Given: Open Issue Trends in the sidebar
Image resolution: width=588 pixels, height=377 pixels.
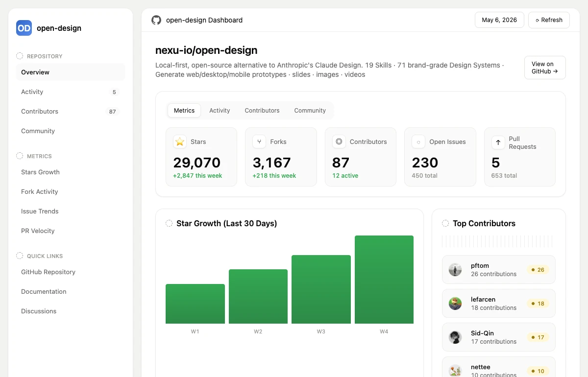Looking at the screenshot, I should [71, 211].
